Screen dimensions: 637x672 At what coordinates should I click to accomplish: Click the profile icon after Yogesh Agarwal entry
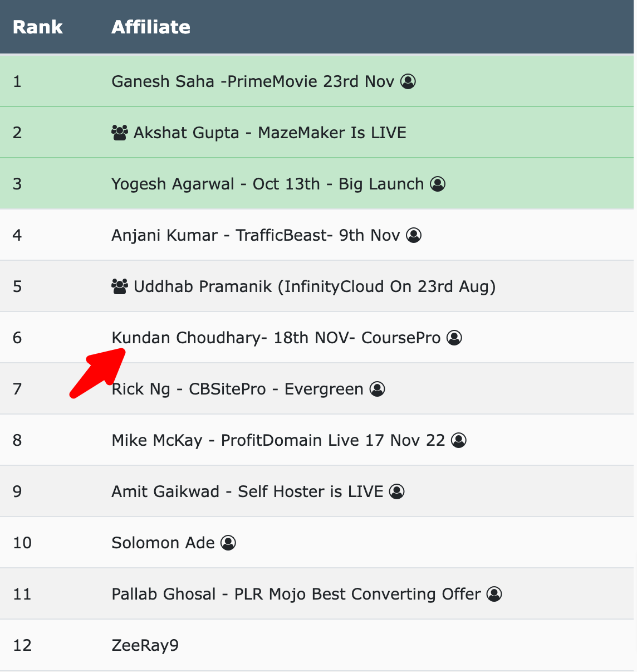[438, 184]
